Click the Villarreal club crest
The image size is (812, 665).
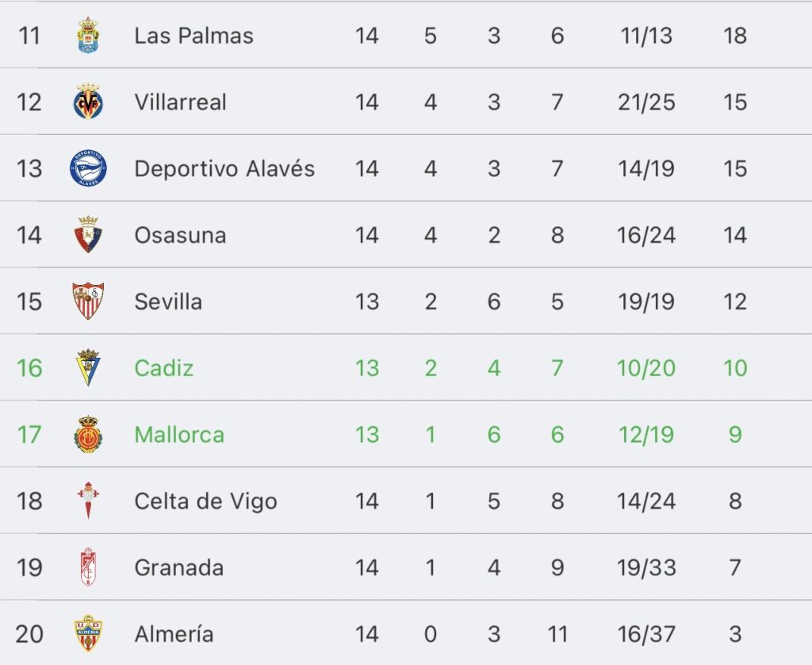coord(88,102)
